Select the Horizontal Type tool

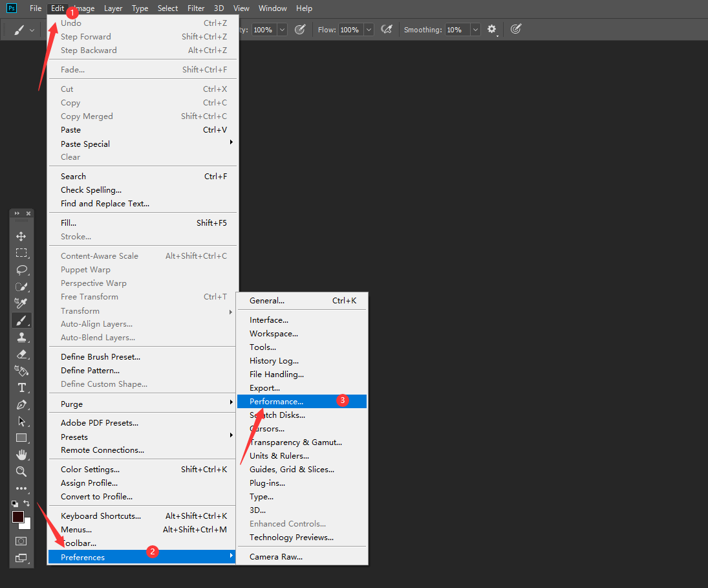point(21,388)
